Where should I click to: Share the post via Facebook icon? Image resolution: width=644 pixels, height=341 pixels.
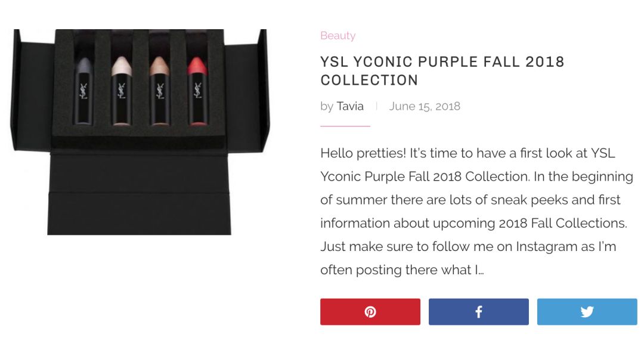click(x=478, y=312)
